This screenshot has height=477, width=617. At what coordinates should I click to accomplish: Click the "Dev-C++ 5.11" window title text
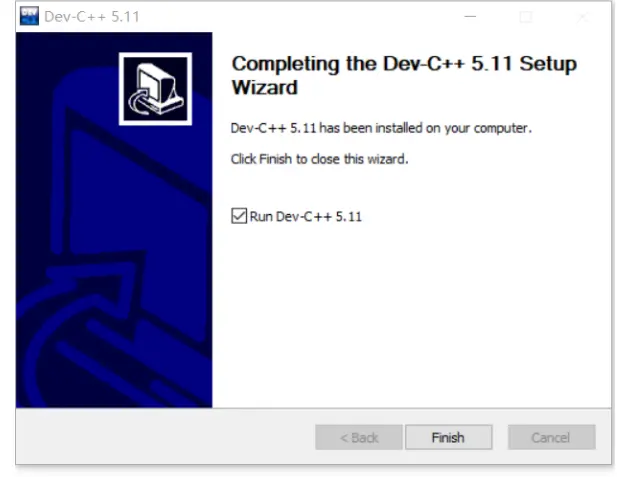tap(92, 17)
